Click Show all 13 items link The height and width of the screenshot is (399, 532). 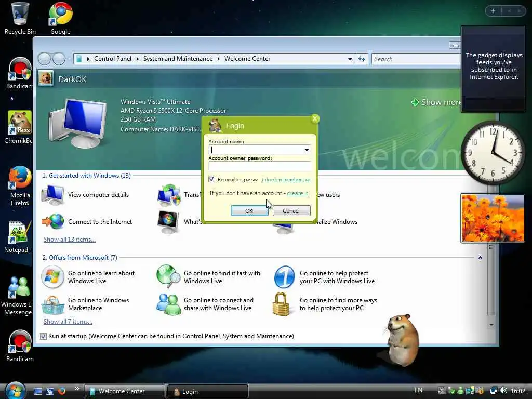pos(70,240)
